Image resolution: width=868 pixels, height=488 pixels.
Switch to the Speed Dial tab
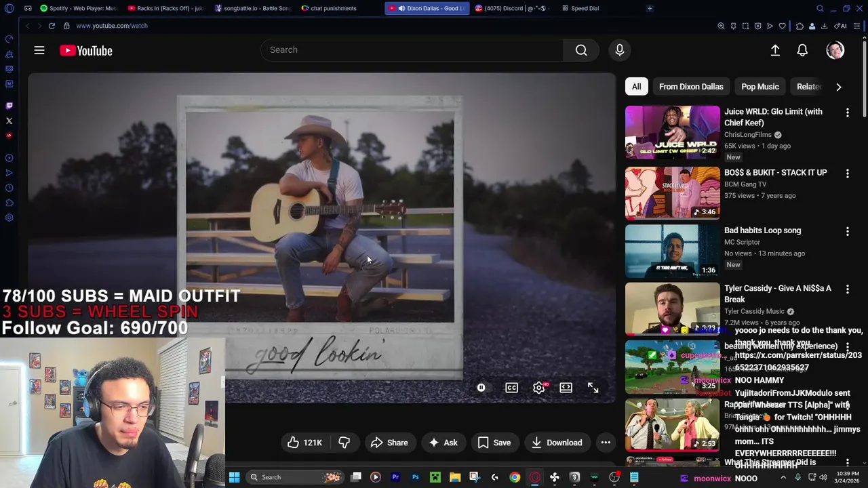pyautogui.click(x=585, y=8)
